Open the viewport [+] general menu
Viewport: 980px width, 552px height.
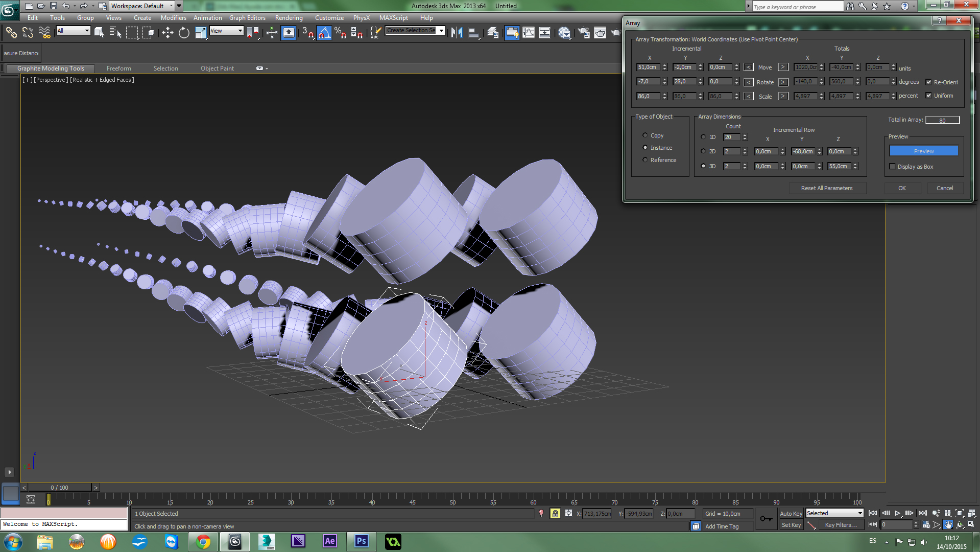point(27,80)
